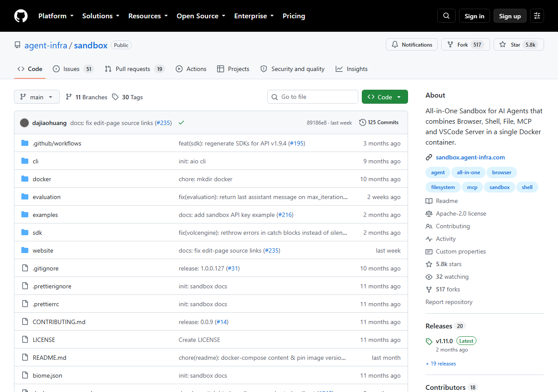
Task: Switch to the Security and quality tab
Action: (293, 69)
